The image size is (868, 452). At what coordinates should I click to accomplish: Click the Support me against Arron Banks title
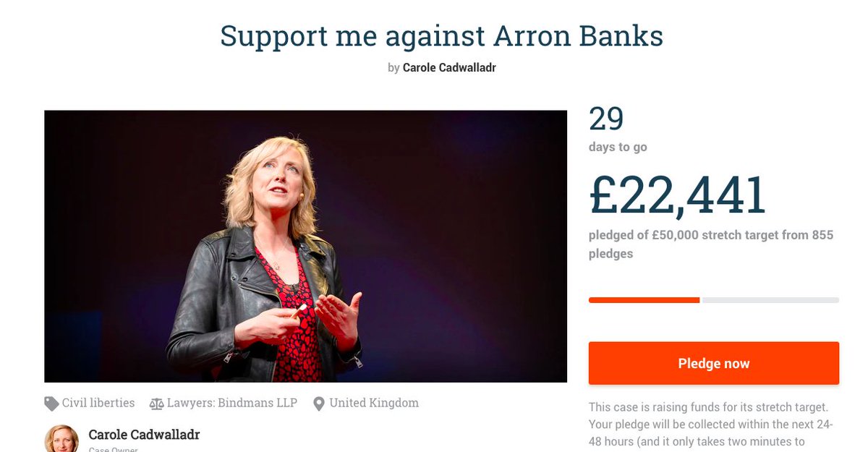tap(441, 36)
